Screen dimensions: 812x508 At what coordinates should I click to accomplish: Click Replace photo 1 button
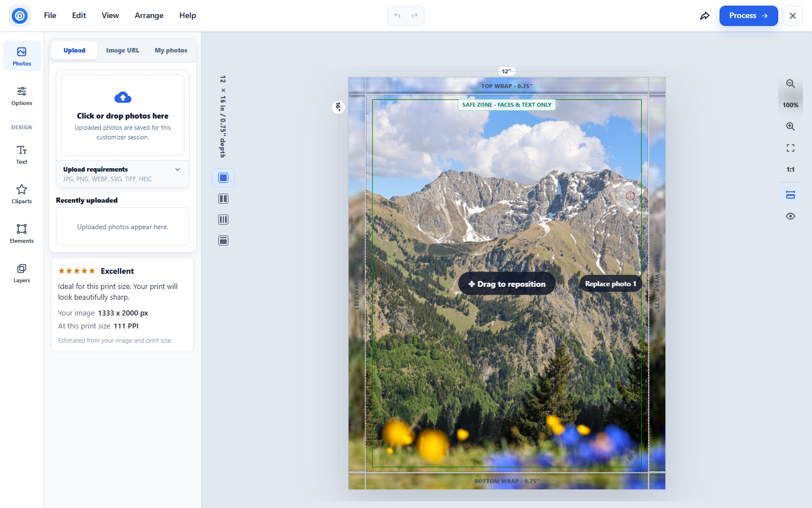[611, 284]
